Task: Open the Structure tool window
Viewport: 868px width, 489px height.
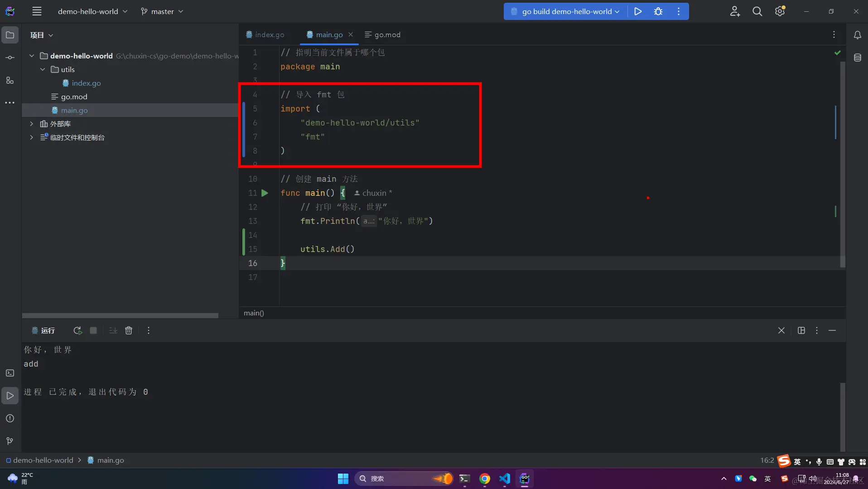Action: tap(10, 80)
